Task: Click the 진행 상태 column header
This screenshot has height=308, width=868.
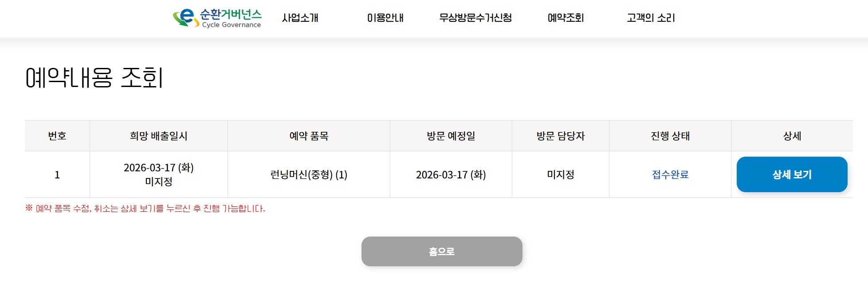Action: tap(670, 136)
